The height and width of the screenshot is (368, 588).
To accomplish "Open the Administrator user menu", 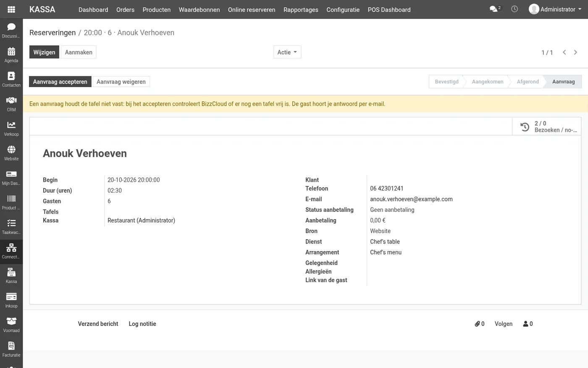I will tap(555, 9).
